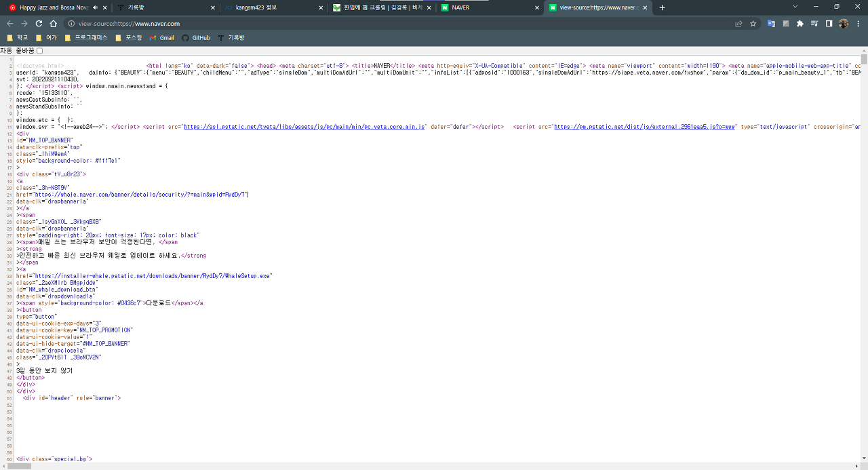Share this page using the share icon
Screen dimensions: 868x470
[738, 23]
